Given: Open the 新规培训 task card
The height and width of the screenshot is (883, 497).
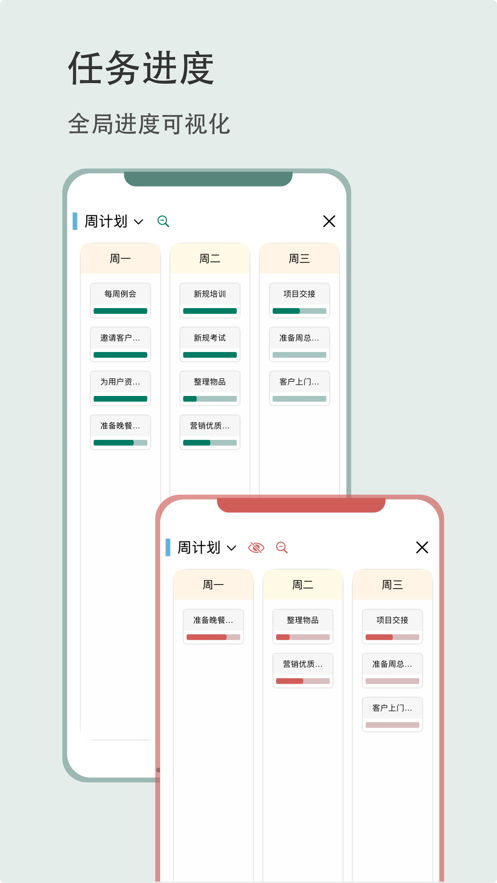Looking at the screenshot, I should pyautogui.click(x=210, y=300).
